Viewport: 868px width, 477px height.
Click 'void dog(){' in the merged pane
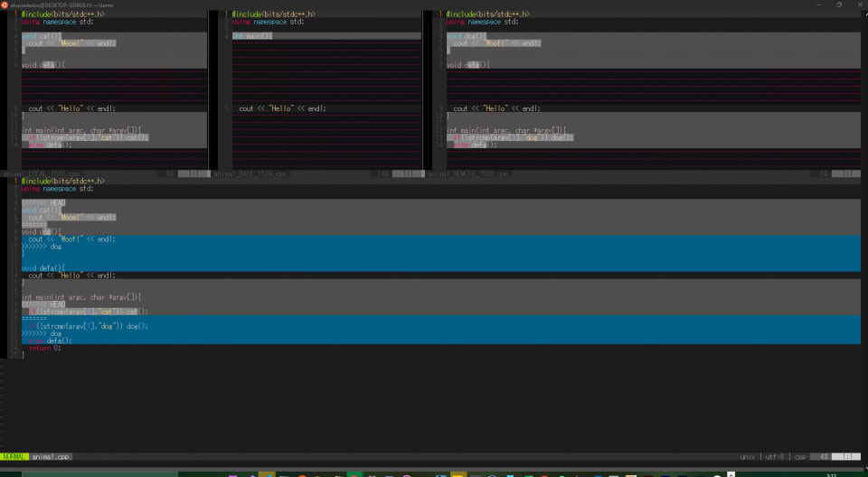pyautogui.click(x=42, y=232)
